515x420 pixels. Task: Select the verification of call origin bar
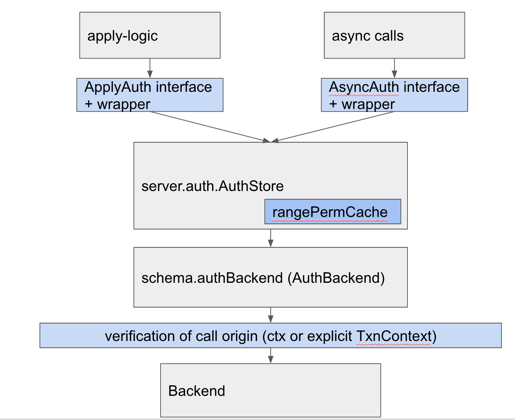(271, 335)
